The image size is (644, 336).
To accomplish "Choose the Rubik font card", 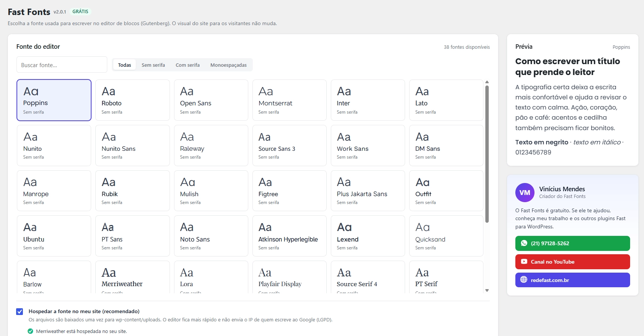I will pyautogui.click(x=132, y=191).
